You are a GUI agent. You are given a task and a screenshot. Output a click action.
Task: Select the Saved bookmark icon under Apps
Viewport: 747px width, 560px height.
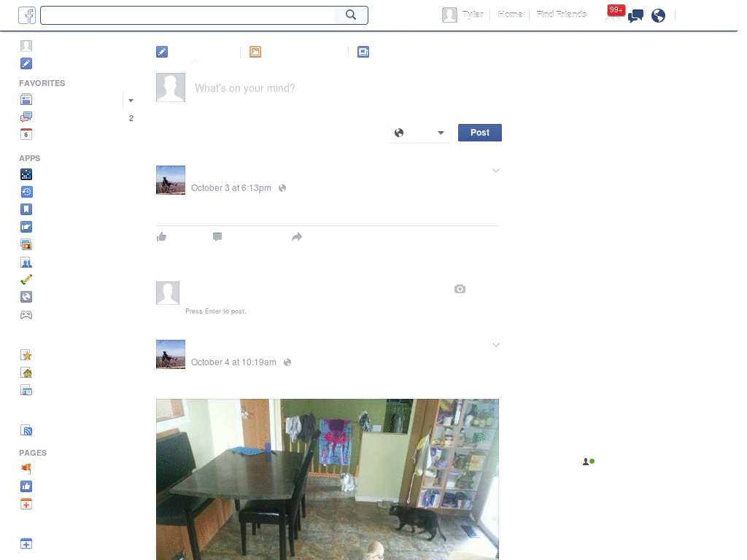(x=26, y=209)
